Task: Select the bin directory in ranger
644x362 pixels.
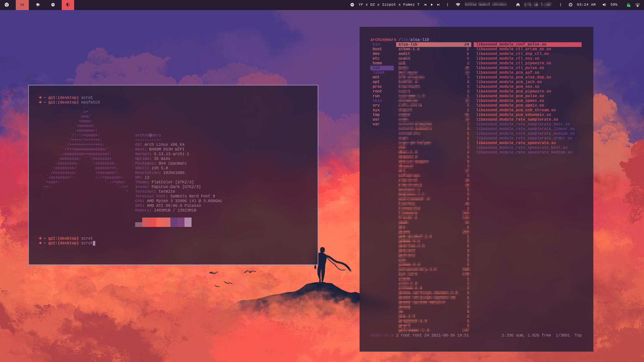Action: 376,44
